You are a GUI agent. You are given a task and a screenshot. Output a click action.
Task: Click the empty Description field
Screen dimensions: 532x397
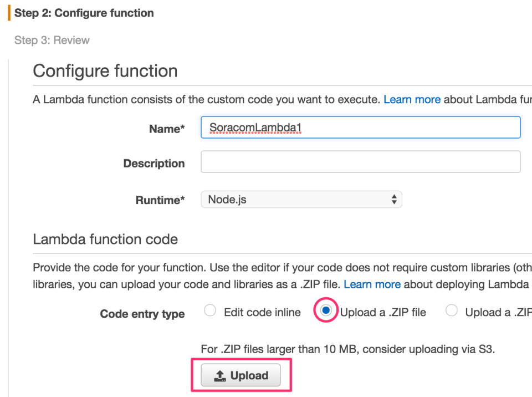tap(360, 161)
